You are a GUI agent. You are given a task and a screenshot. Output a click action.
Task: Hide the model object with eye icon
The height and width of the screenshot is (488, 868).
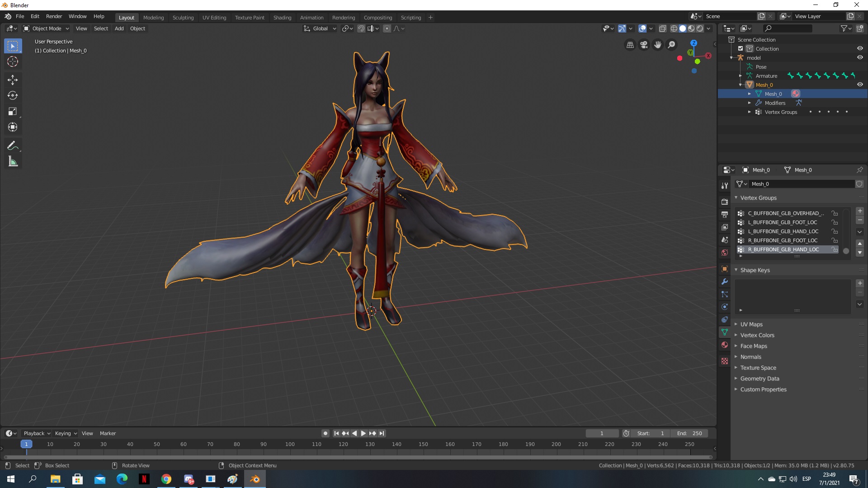(860, 57)
